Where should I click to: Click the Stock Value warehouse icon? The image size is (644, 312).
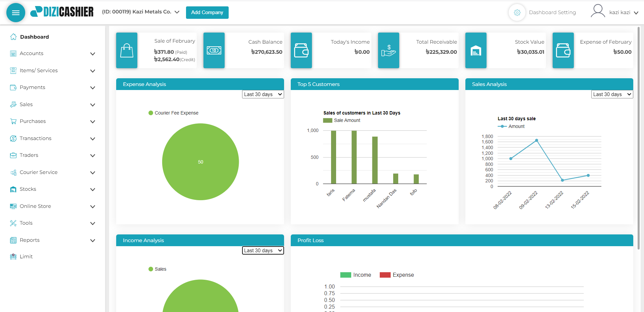click(x=476, y=51)
